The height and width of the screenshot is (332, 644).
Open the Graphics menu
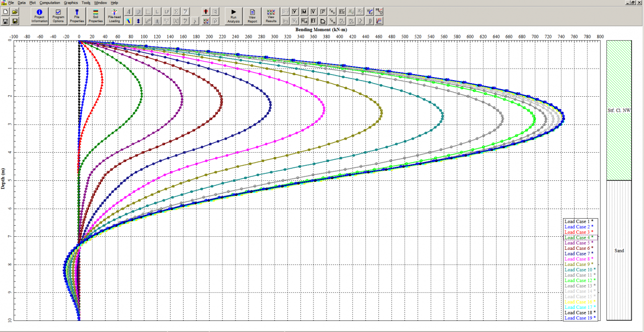coord(71,3)
